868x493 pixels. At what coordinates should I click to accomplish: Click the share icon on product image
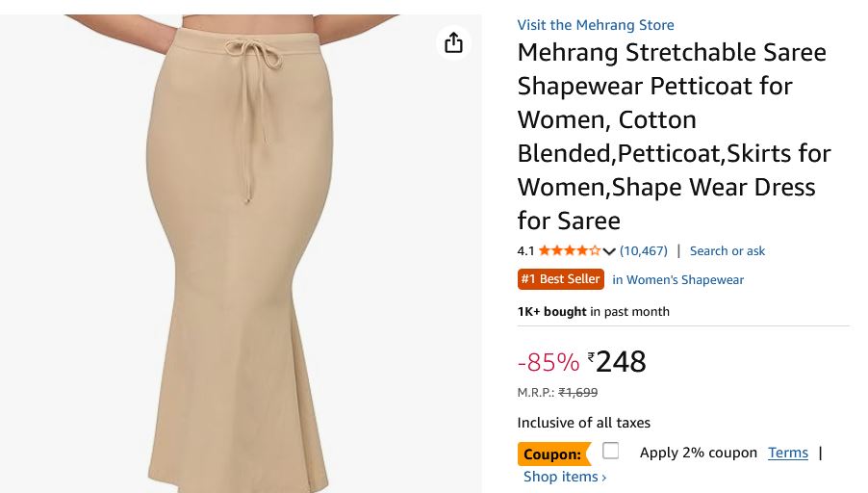pos(453,43)
